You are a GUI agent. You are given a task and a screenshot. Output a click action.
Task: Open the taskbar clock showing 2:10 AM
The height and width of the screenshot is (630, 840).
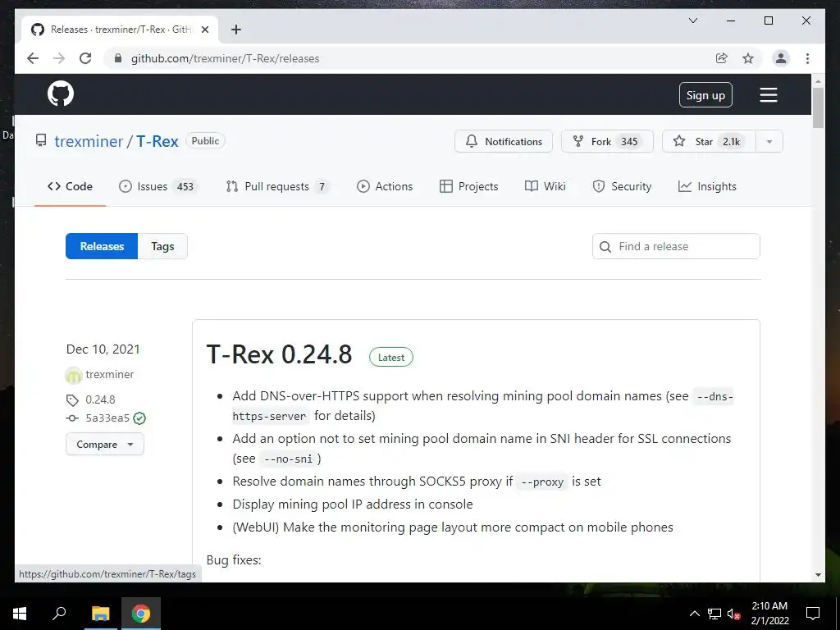click(x=769, y=614)
